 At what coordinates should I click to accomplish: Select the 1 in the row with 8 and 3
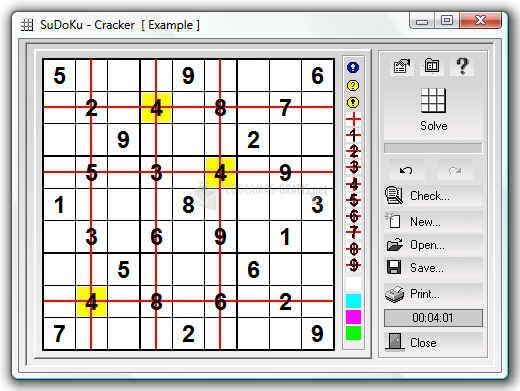(x=59, y=204)
